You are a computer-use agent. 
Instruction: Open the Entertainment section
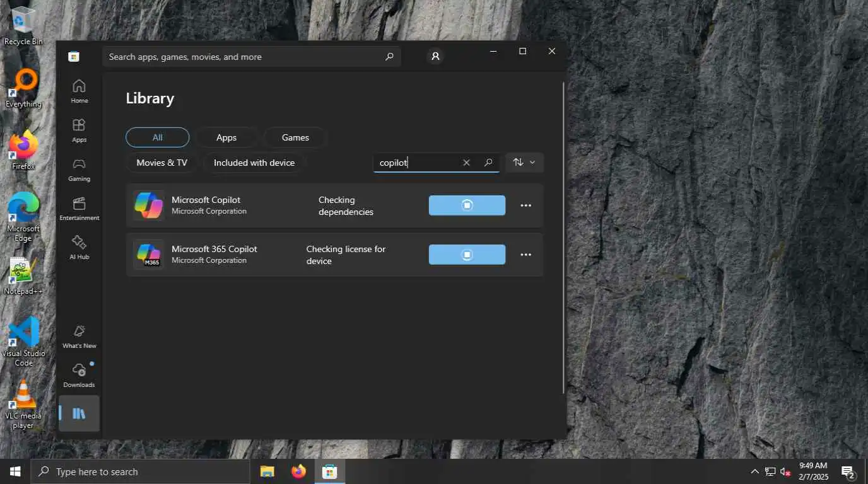[x=79, y=209]
